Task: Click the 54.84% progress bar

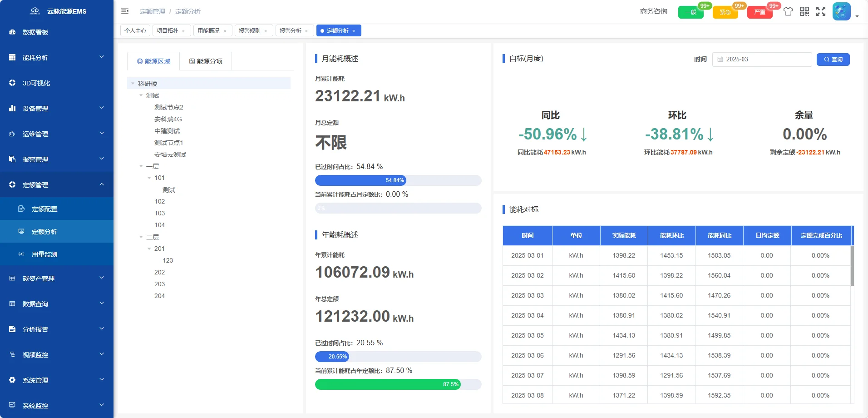Action: tap(398, 180)
